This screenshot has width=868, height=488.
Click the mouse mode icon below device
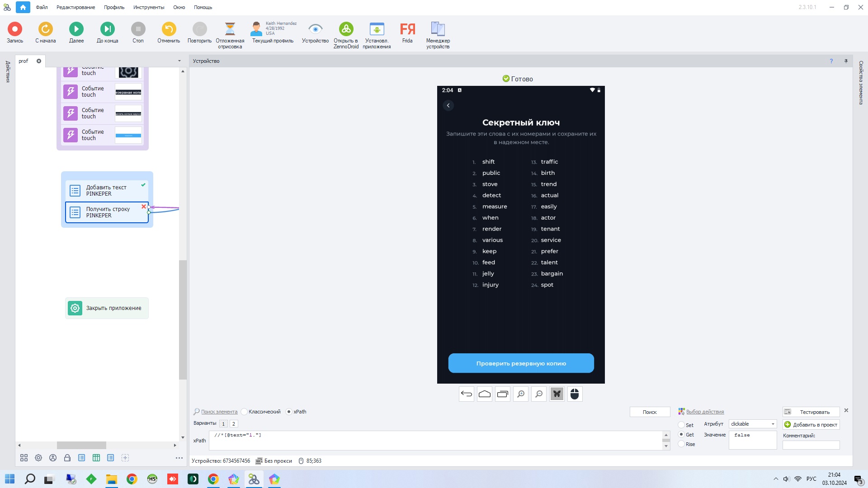[575, 394]
